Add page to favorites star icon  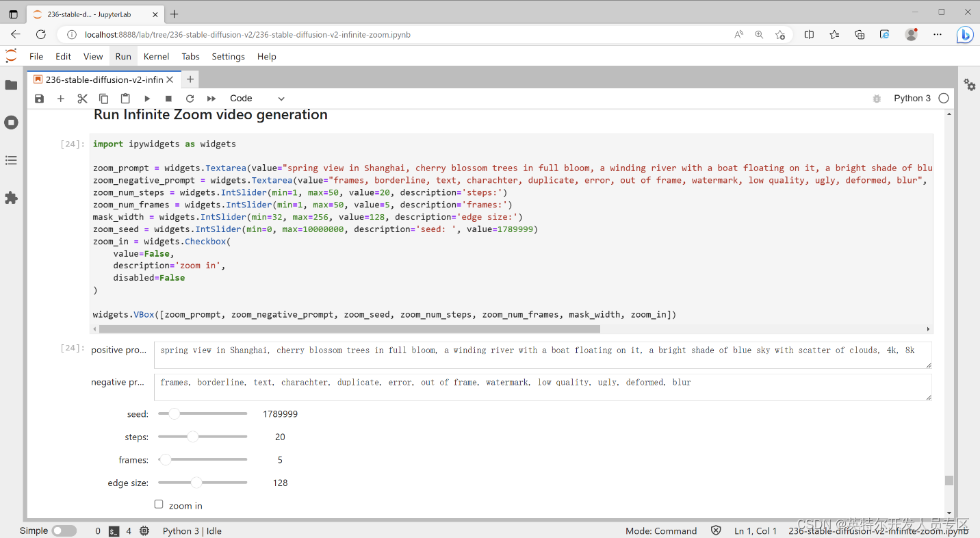(780, 34)
